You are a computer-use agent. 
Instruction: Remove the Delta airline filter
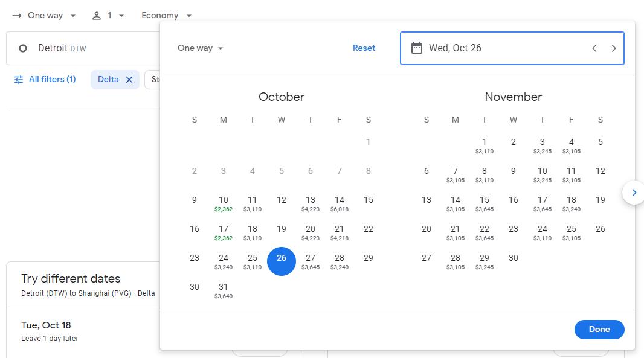129,80
